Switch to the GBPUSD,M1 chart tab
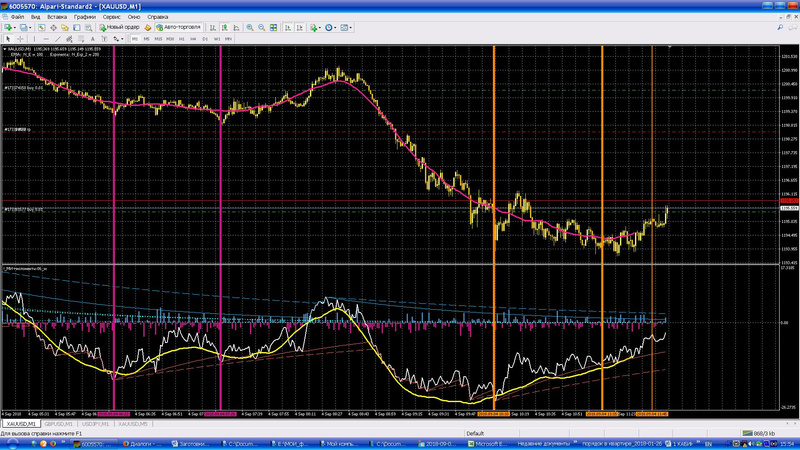The image size is (800, 450). (57, 424)
